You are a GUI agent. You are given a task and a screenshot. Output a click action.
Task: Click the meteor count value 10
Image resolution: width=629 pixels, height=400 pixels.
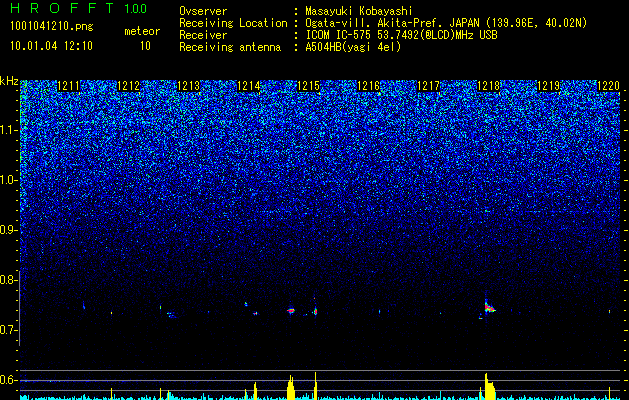(145, 46)
